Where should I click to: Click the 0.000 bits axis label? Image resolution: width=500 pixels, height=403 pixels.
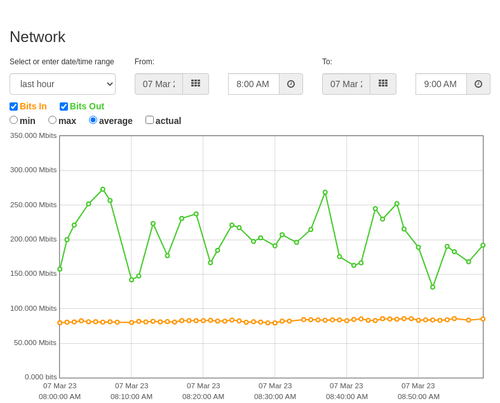[41, 377]
